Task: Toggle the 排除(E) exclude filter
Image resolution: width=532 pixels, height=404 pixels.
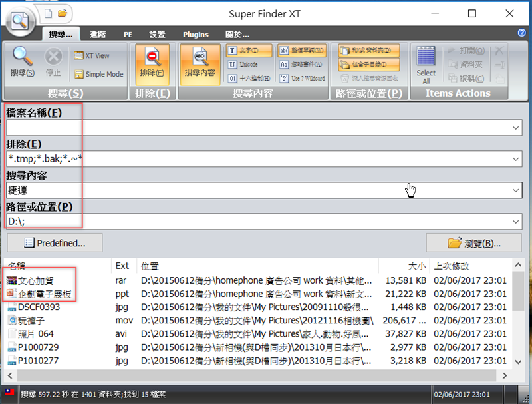Action: click(x=152, y=64)
